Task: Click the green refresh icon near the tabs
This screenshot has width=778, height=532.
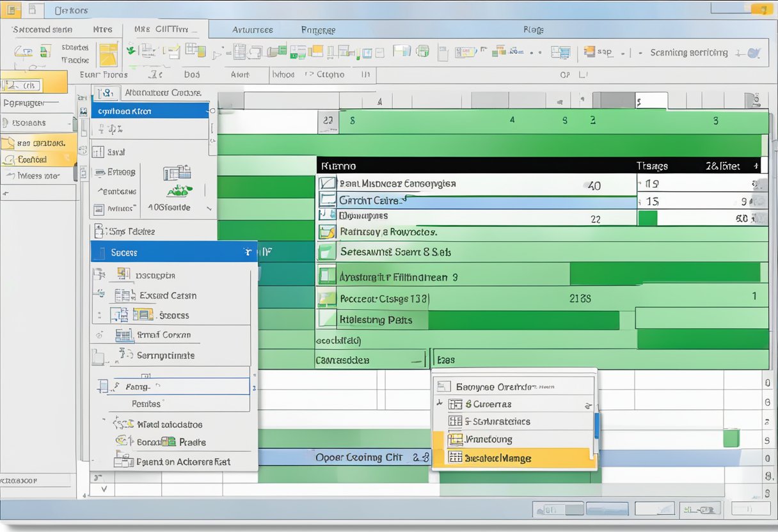Action: tap(132, 49)
